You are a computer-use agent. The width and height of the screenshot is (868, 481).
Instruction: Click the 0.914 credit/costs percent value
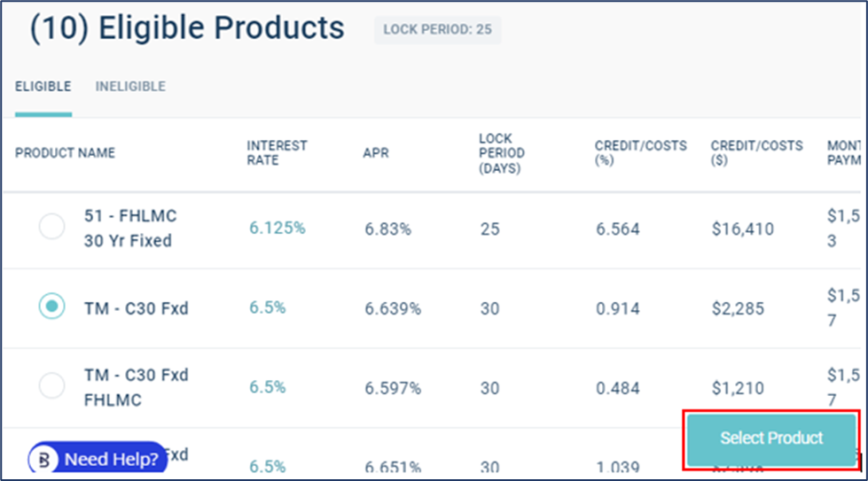coord(618,308)
